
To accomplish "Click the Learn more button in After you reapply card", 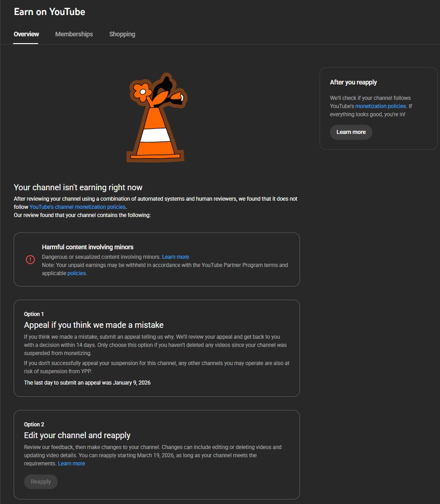I will (x=351, y=132).
